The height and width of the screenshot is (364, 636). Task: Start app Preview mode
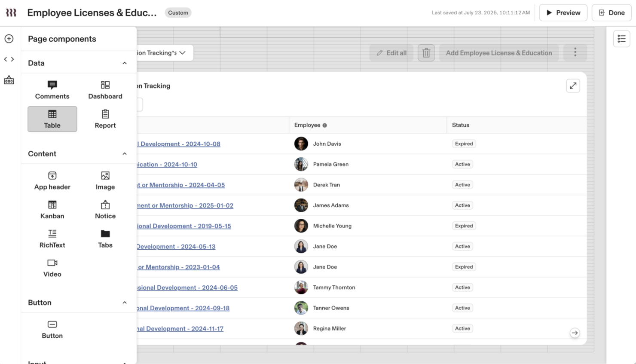pos(563,12)
